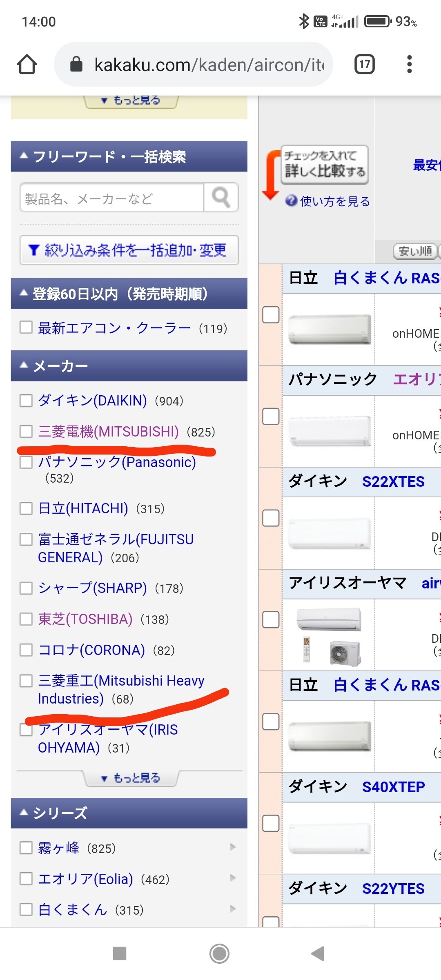Select compare checkbox for パナソニック エオリア product
This screenshot has height=980, width=441.
point(271,416)
